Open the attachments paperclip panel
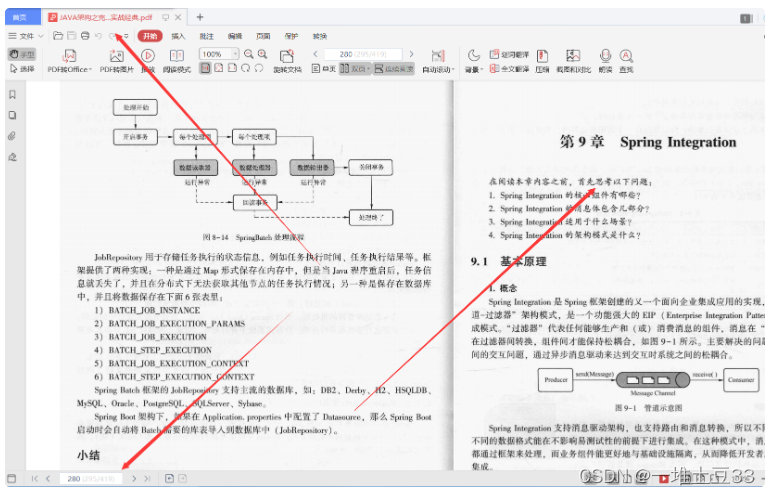 point(13,136)
